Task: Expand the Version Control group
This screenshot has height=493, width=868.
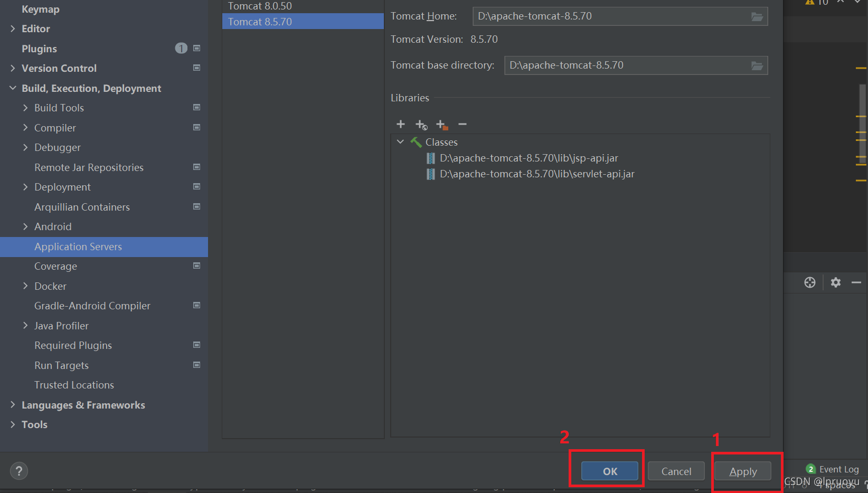Action: click(13, 68)
